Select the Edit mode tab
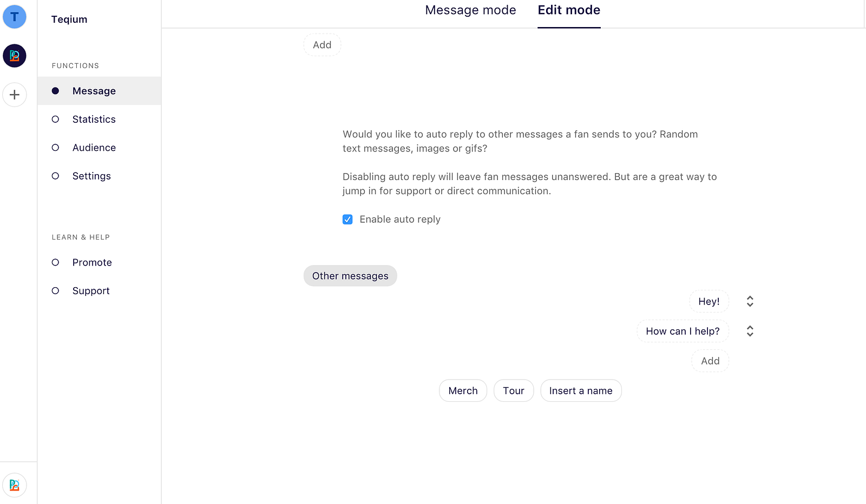 click(569, 10)
